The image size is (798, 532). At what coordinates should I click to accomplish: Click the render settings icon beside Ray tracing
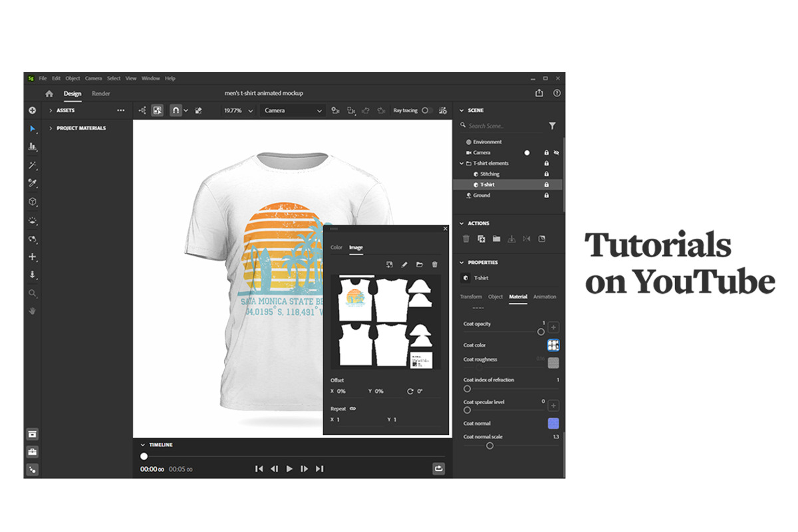tap(442, 110)
